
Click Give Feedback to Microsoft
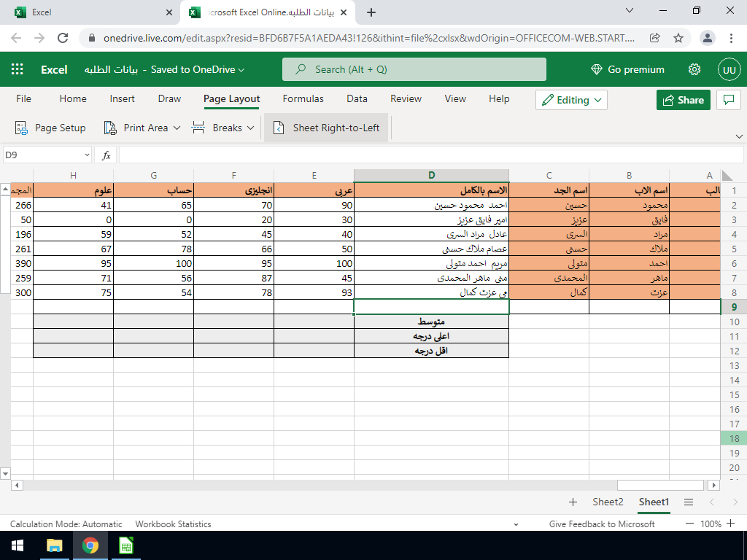point(602,524)
